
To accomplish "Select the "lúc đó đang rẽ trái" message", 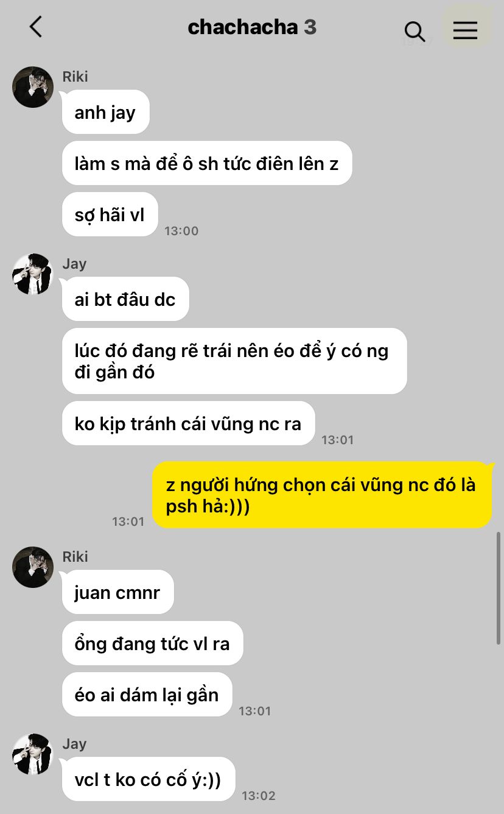I will click(234, 361).
